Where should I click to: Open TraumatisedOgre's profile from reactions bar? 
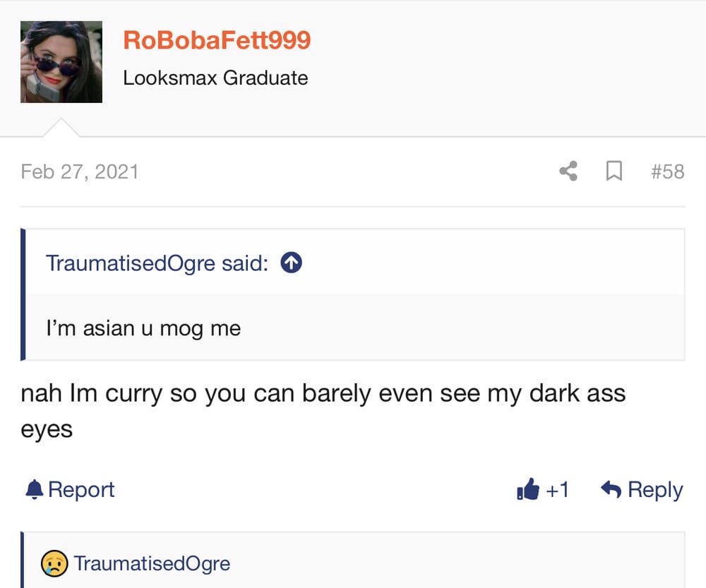pos(152,563)
